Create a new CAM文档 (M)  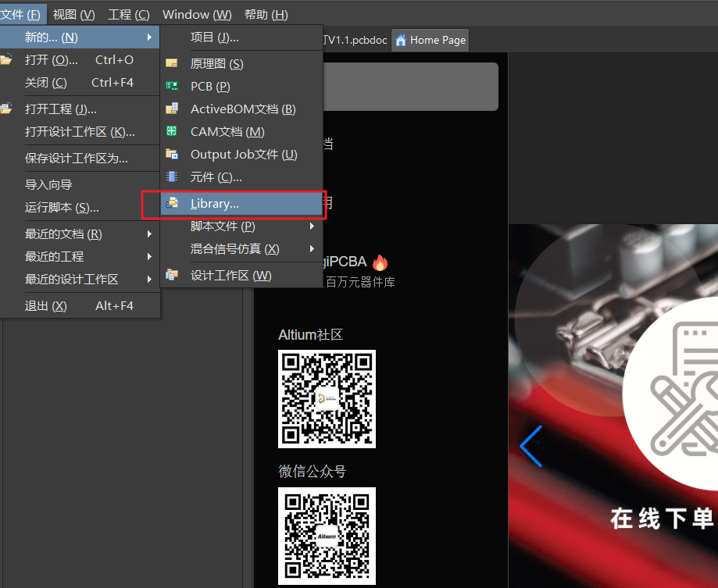241,131
